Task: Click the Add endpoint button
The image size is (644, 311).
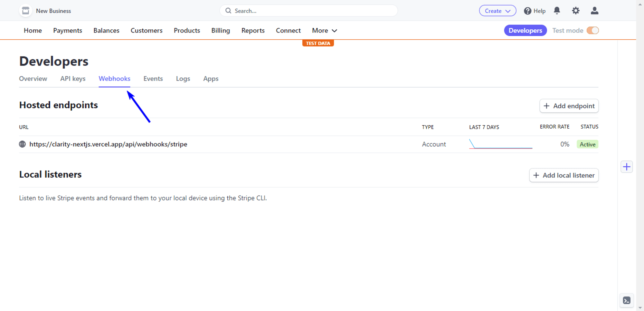Action: coord(569,106)
